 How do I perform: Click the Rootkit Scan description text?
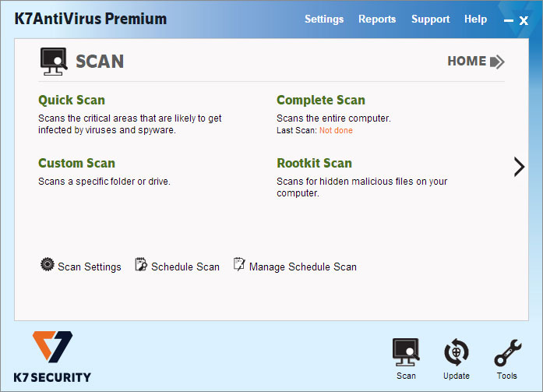pos(362,187)
